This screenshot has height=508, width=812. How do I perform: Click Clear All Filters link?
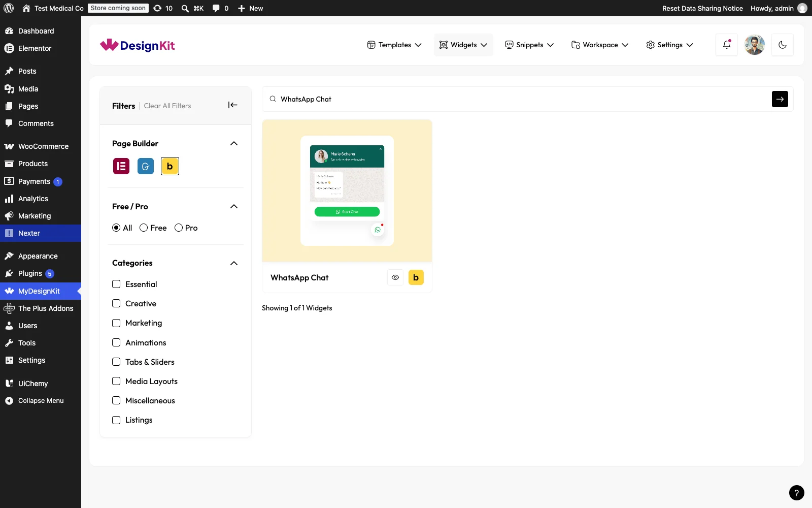[167, 106]
